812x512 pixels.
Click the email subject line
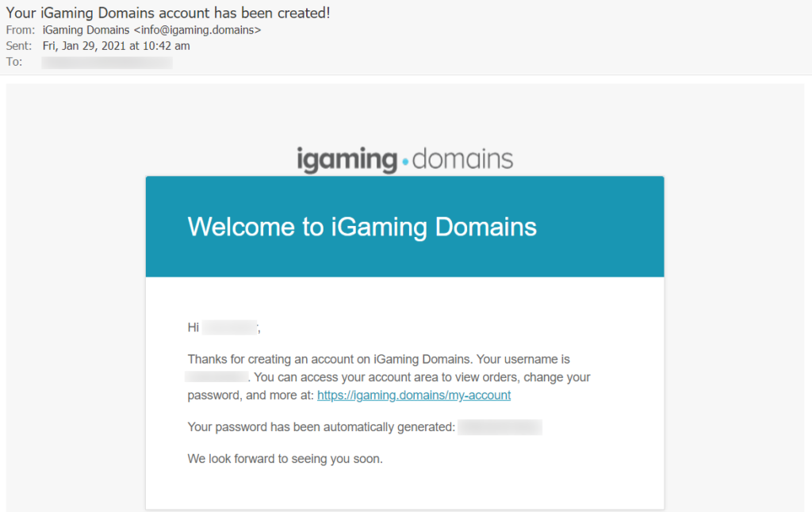168,13
